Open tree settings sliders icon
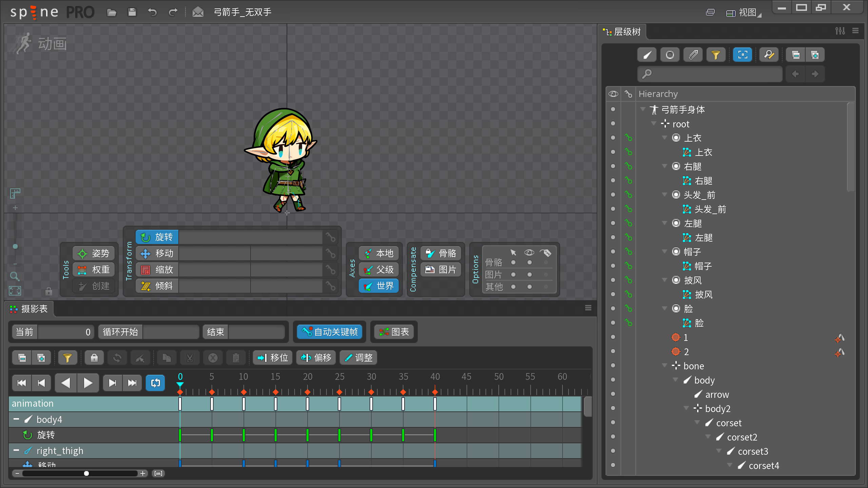This screenshot has height=488, width=868. pos(840,31)
